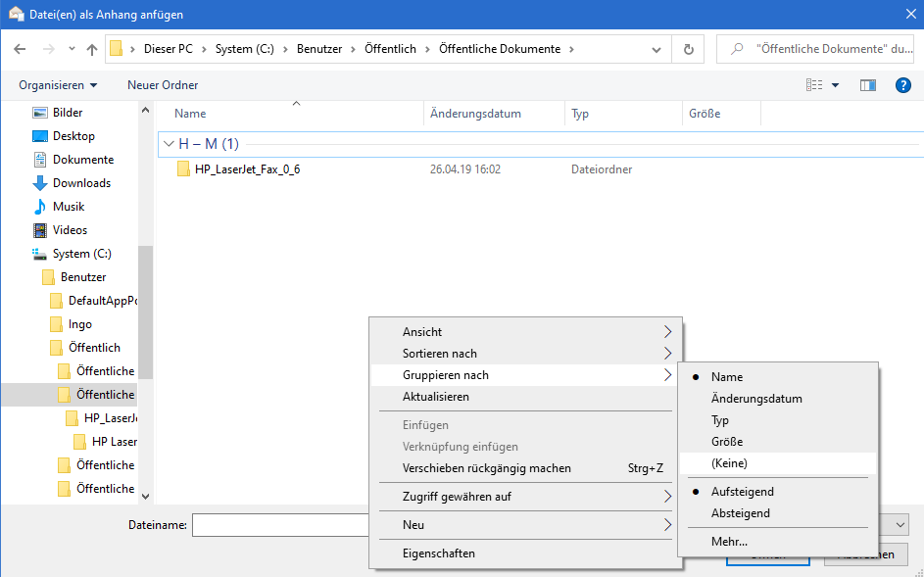The width and height of the screenshot is (924, 577).
Task: Click the Back navigation arrow
Action: coord(21,49)
